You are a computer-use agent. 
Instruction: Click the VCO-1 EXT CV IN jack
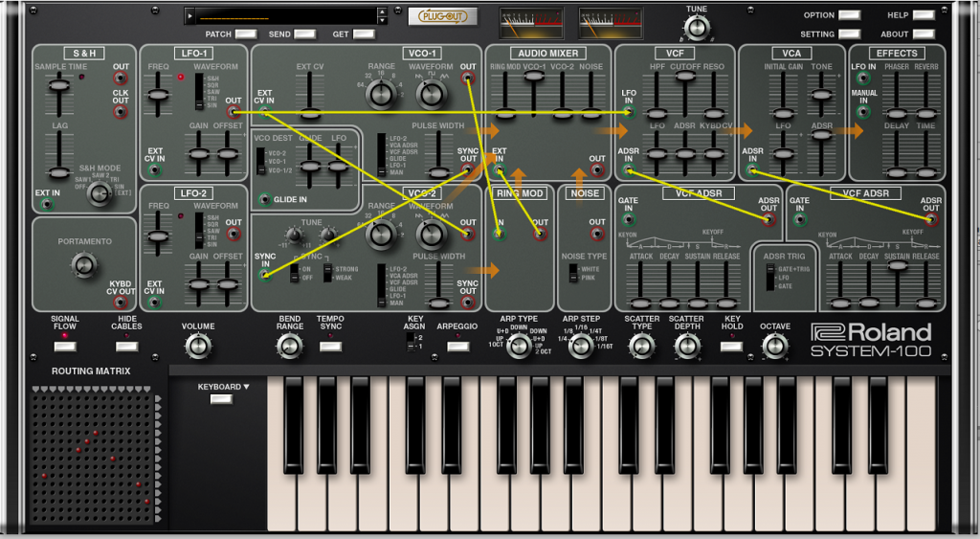coord(264,113)
